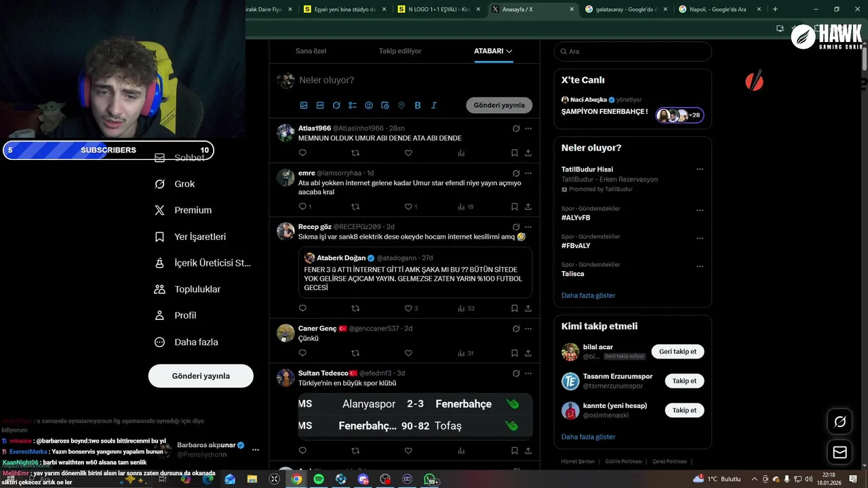Share Caner Genç's post

coord(528,353)
